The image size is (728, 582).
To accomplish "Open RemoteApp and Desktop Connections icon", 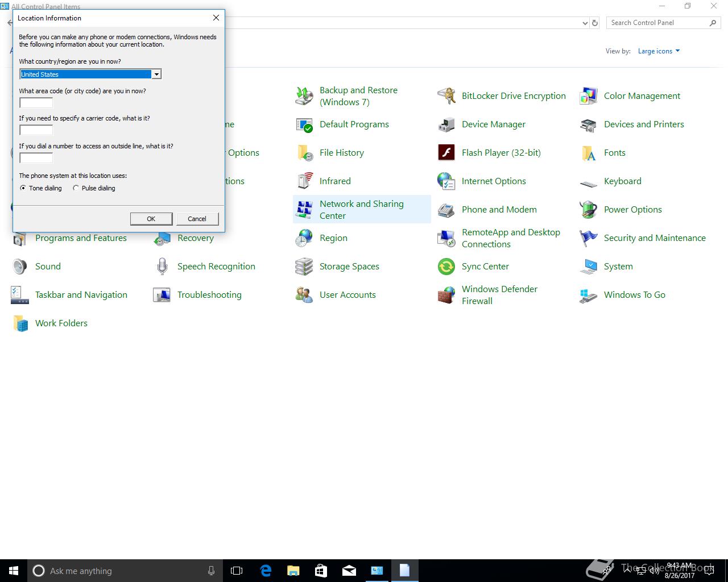I will pyautogui.click(x=446, y=238).
